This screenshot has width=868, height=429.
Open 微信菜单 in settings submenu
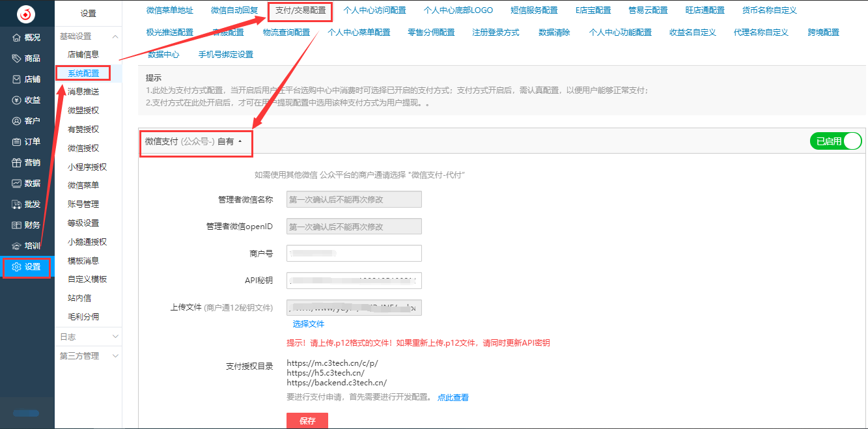[83, 185]
